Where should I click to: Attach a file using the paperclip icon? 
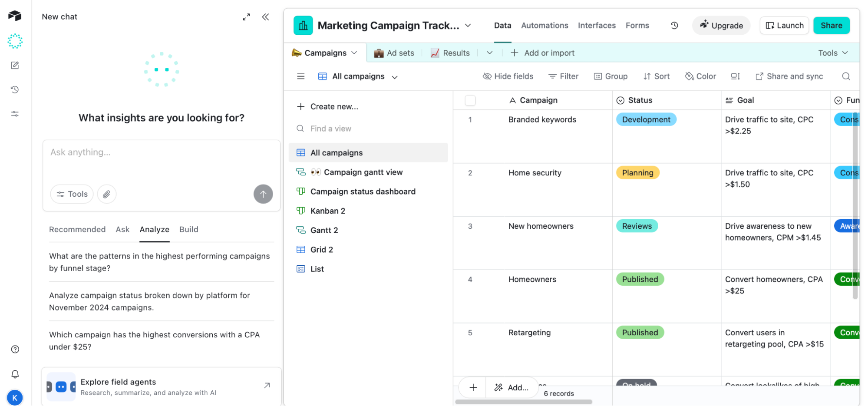[106, 194]
